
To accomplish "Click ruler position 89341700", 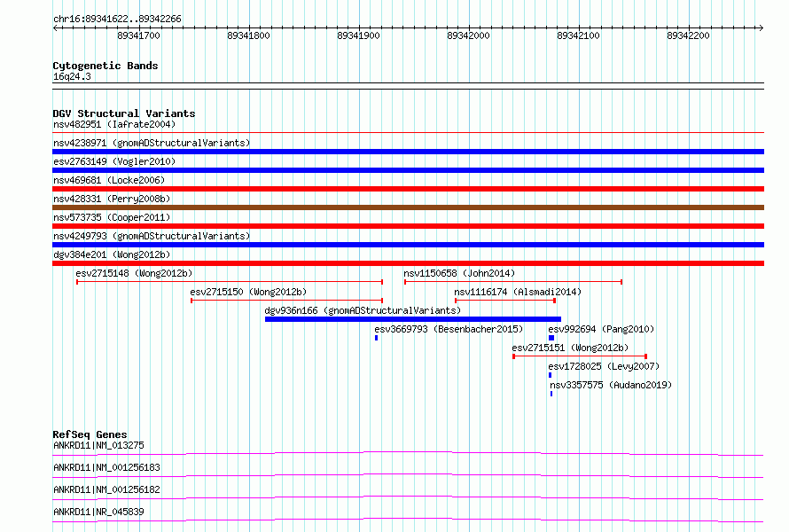I will point(138,35).
